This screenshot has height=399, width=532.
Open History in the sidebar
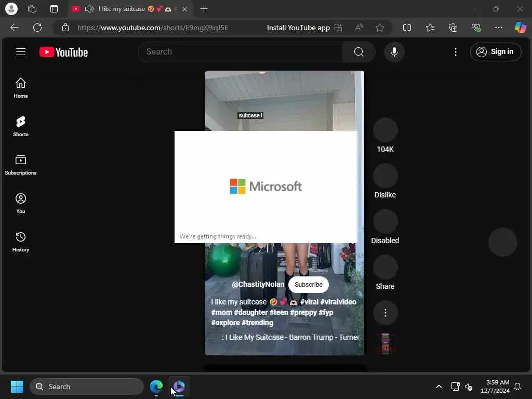(21, 242)
